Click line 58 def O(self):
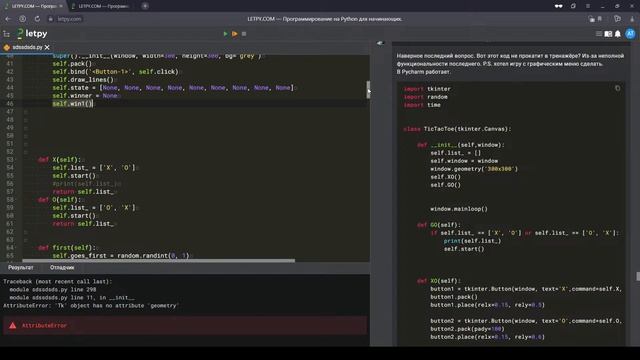Image resolution: width=640 pixels, height=360 pixels. 60,200
